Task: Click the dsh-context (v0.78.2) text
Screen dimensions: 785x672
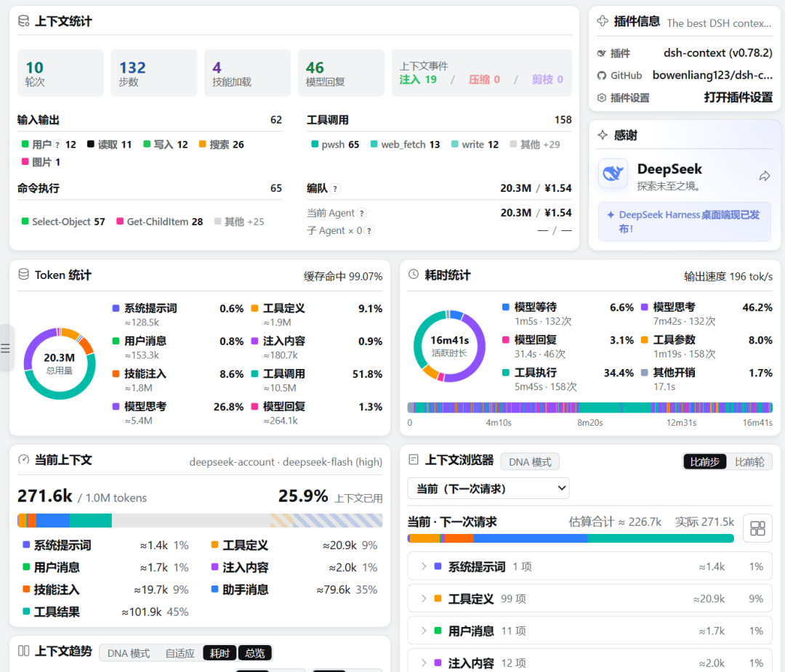Action: tap(718, 53)
